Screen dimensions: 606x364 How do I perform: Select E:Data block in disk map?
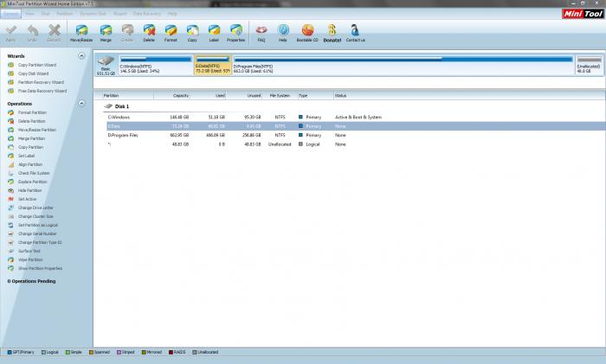point(213,65)
